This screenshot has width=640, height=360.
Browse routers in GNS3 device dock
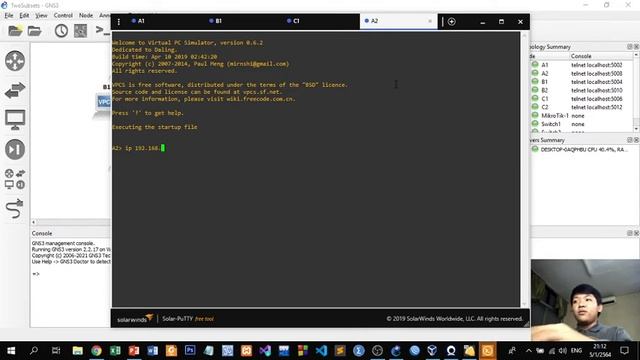pos(15,61)
